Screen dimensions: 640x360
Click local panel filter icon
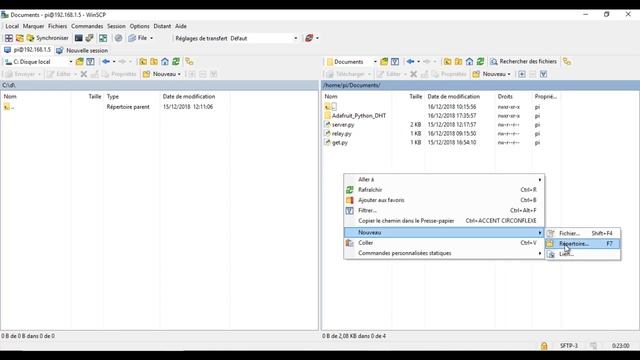[x=90, y=62]
